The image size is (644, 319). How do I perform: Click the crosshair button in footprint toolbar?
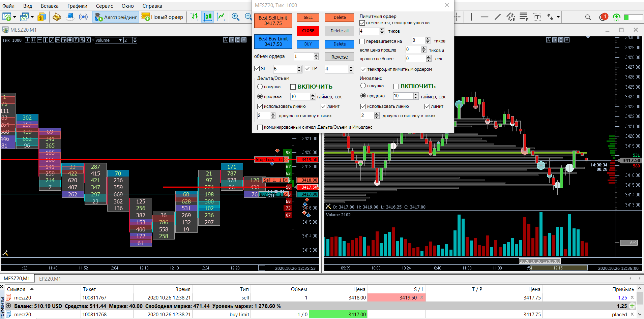pos(27,40)
